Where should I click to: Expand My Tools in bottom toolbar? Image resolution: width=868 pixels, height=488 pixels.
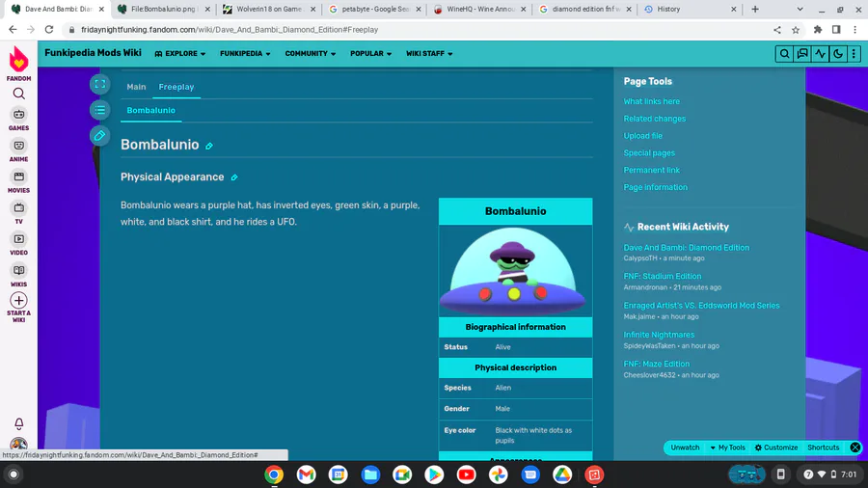(x=727, y=447)
